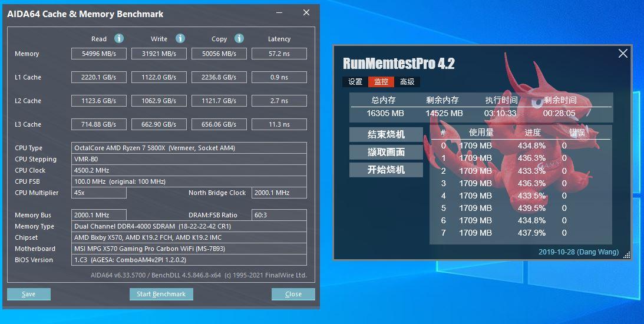
Task: Click the 进度 column header
Action: pos(533,133)
